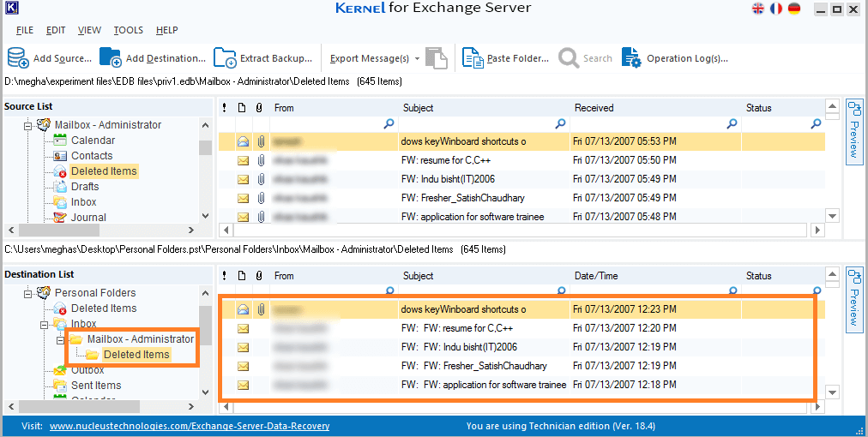Select Deleted Items in Source List
The image size is (868, 437).
pos(104,171)
